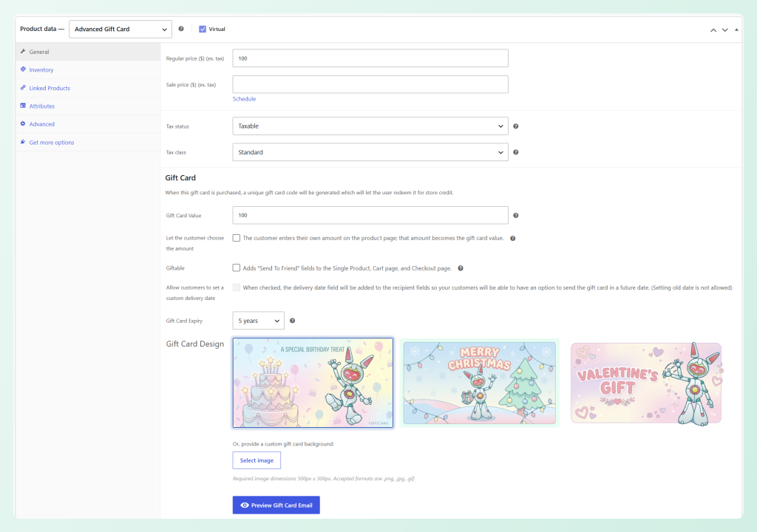Select the birthday treat gift card design
The height and width of the screenshot is (532, 757).
(313, 383)
